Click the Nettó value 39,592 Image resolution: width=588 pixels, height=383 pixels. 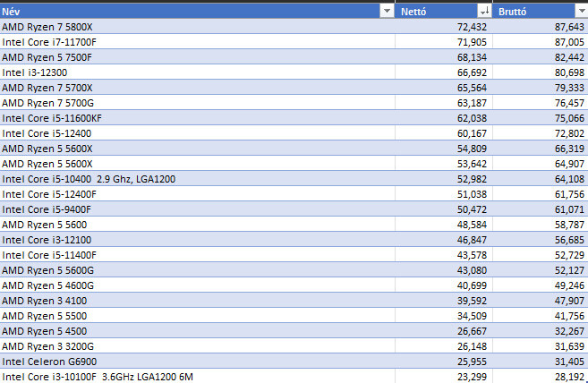pos(472,301)
